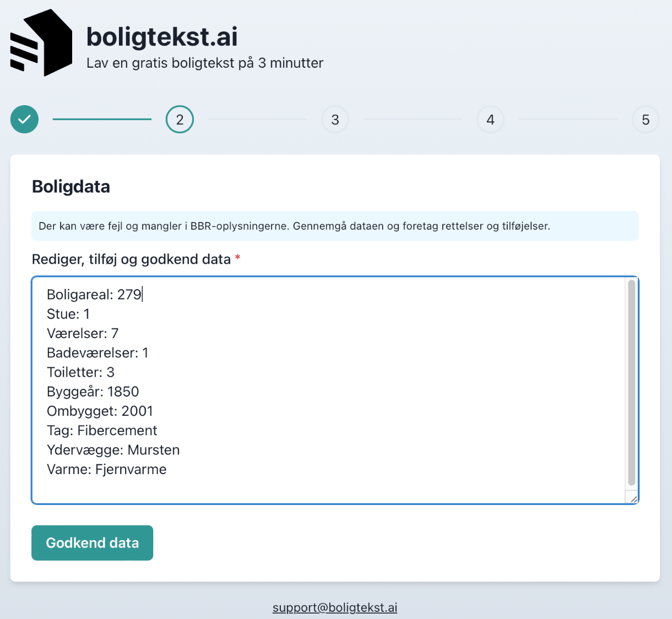Place cursor on the Værelser: 7 line
672x619 pixels.
pos(83,334)
